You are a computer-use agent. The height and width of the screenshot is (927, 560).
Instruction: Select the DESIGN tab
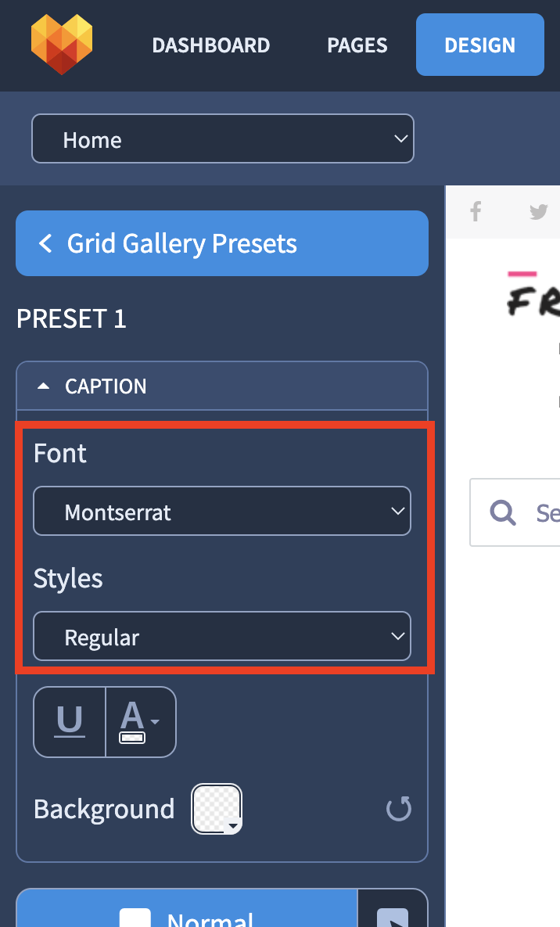[480, 45]
